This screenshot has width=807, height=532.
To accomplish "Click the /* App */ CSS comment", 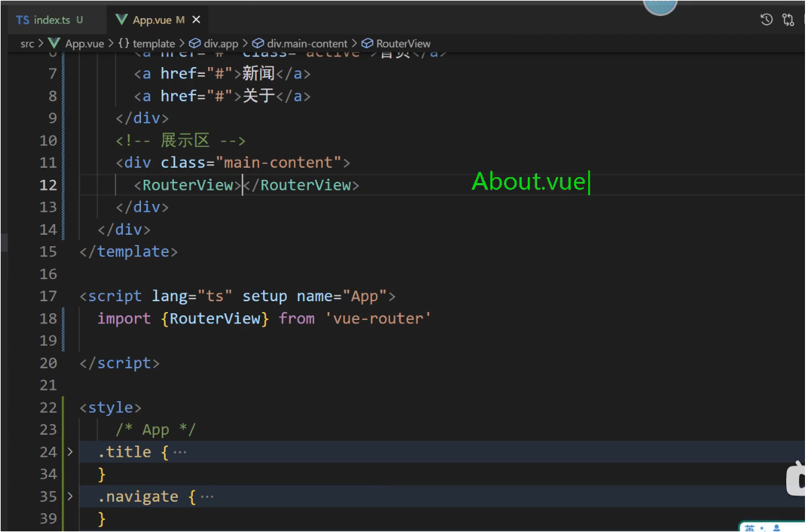I will click(x=156, y=430).
